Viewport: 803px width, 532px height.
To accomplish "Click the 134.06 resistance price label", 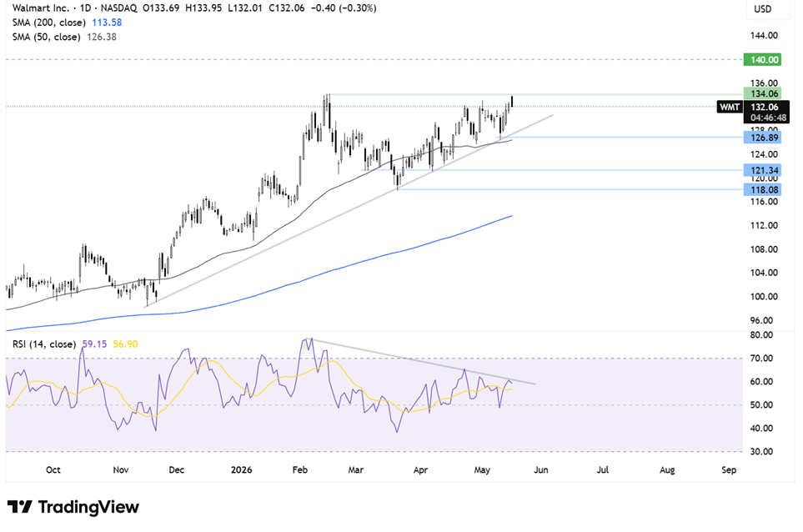I will [x=762, y=93].
